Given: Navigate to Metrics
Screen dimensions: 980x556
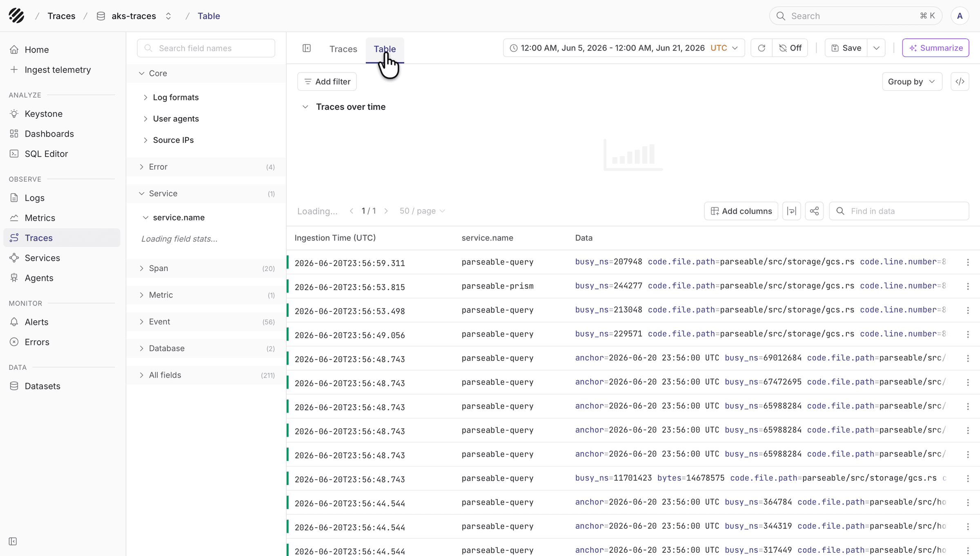Looking at the screenshot, I should tap(61, 218).
